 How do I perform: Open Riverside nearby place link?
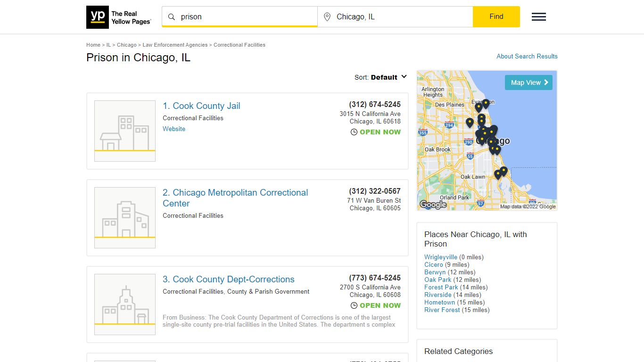[438, 295]
